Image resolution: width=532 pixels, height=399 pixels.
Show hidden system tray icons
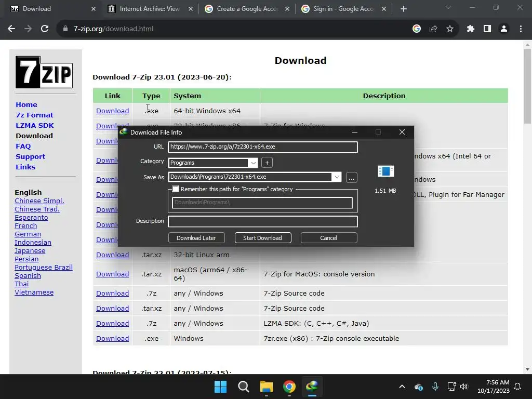point(402,387)
